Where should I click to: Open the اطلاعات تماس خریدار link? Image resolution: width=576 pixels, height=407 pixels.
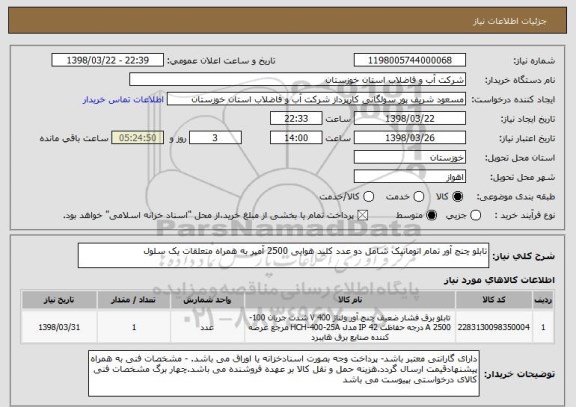pyautogui.click(x=123, y=100)
